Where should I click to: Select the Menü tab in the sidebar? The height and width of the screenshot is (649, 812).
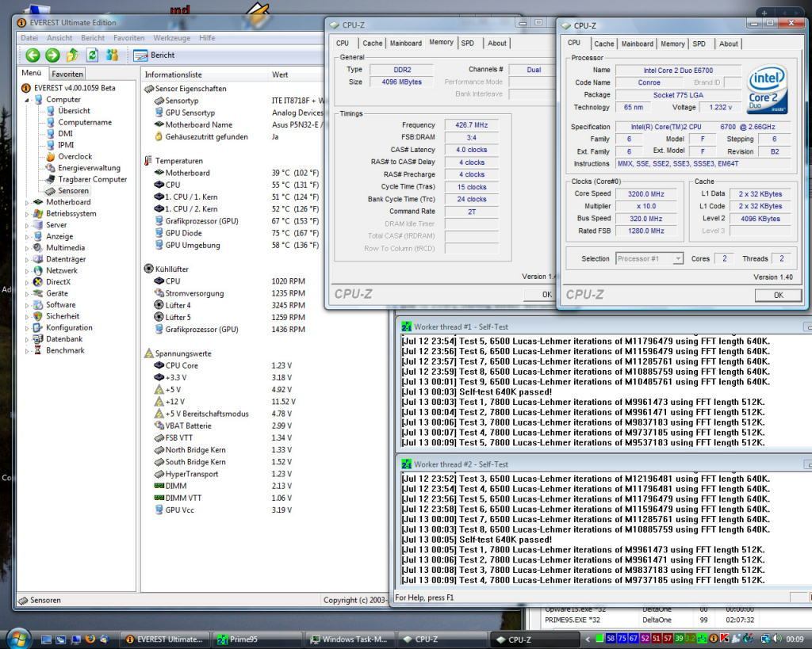click(x=31, y=73)
